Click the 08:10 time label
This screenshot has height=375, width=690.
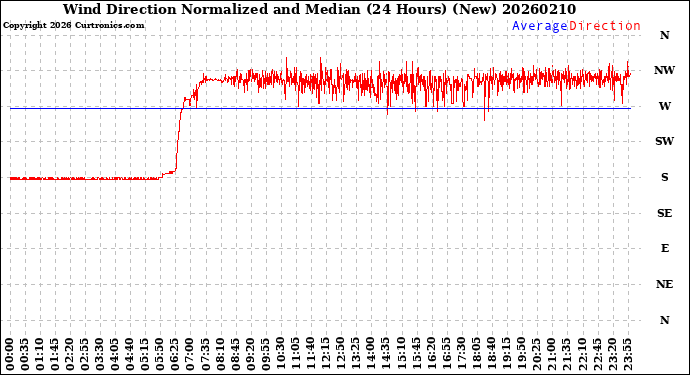coord(221,355)
